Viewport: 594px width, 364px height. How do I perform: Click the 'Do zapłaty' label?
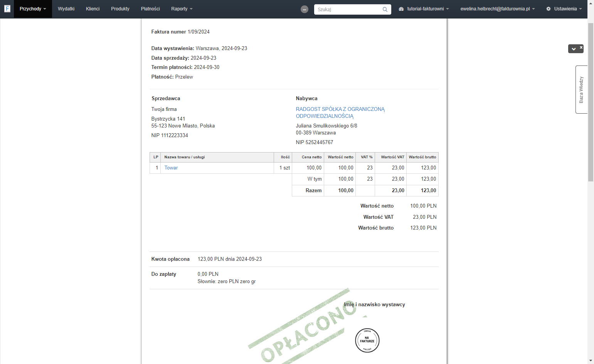pos(164,274)
